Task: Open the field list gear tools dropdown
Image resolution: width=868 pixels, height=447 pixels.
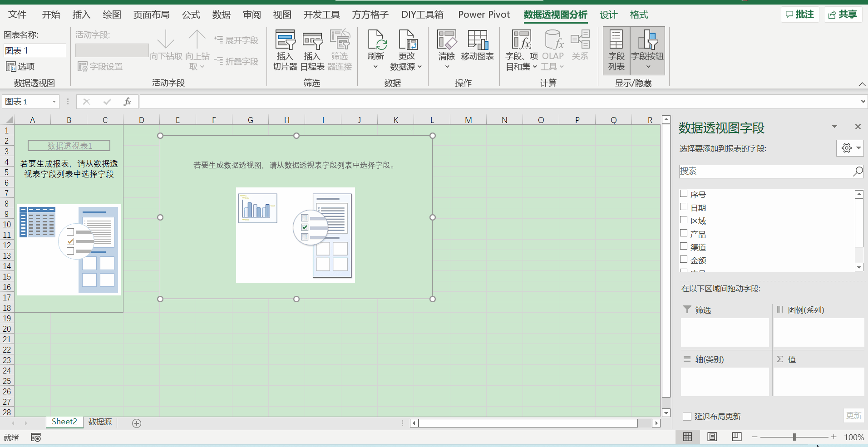Action: 850,148
